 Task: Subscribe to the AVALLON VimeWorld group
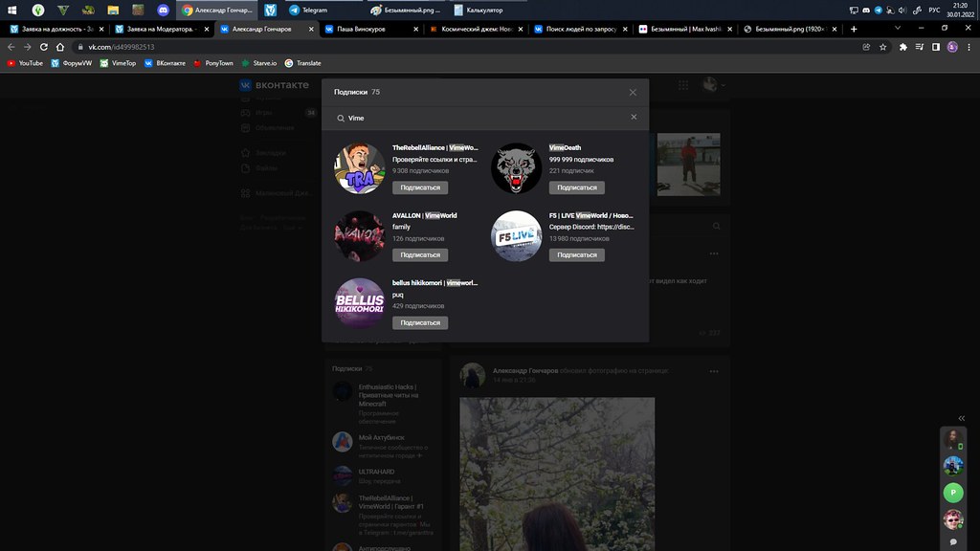click(x=420, y=255)
